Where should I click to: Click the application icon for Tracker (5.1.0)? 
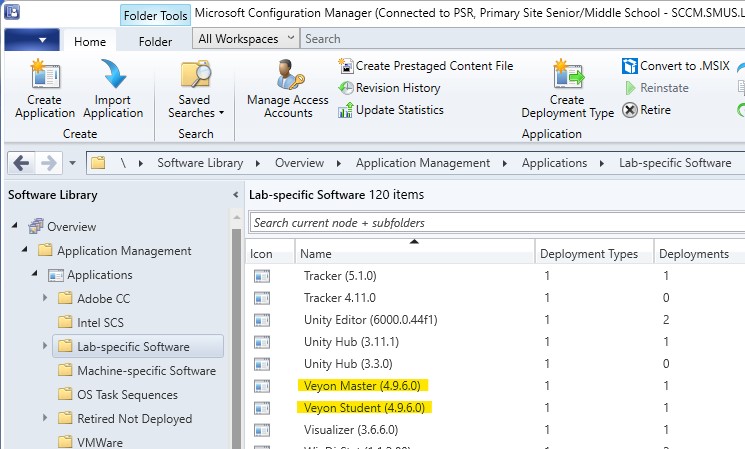tap(262, 276)
